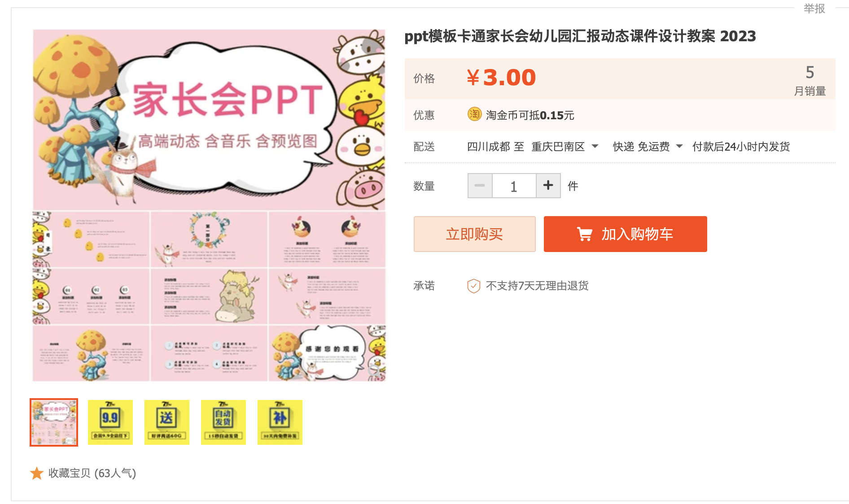The width and height of the screenshot is (849, 504).
Task: Select the 自动发货 thumbnail
Action: pos(223,422)
